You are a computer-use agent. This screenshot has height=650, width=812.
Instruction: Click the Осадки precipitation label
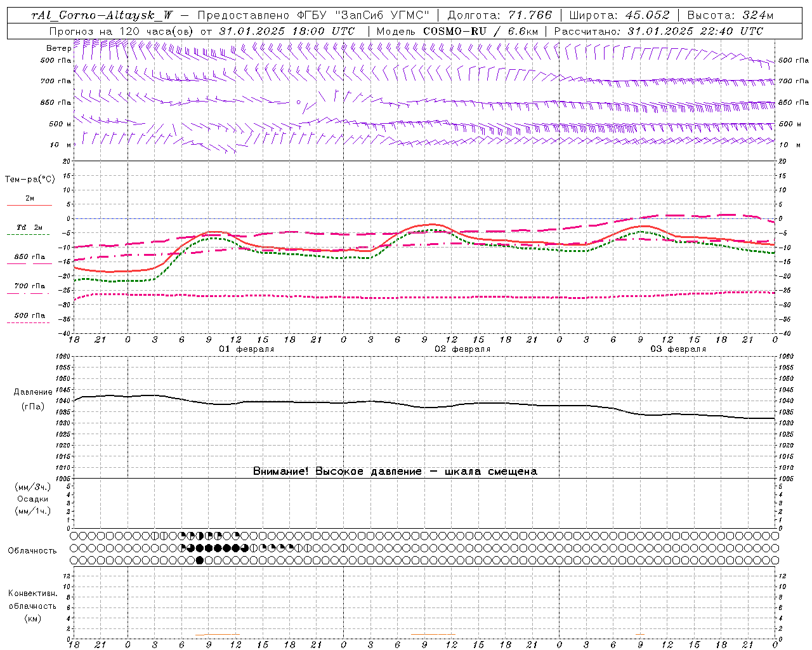click(x=32, y=500)
